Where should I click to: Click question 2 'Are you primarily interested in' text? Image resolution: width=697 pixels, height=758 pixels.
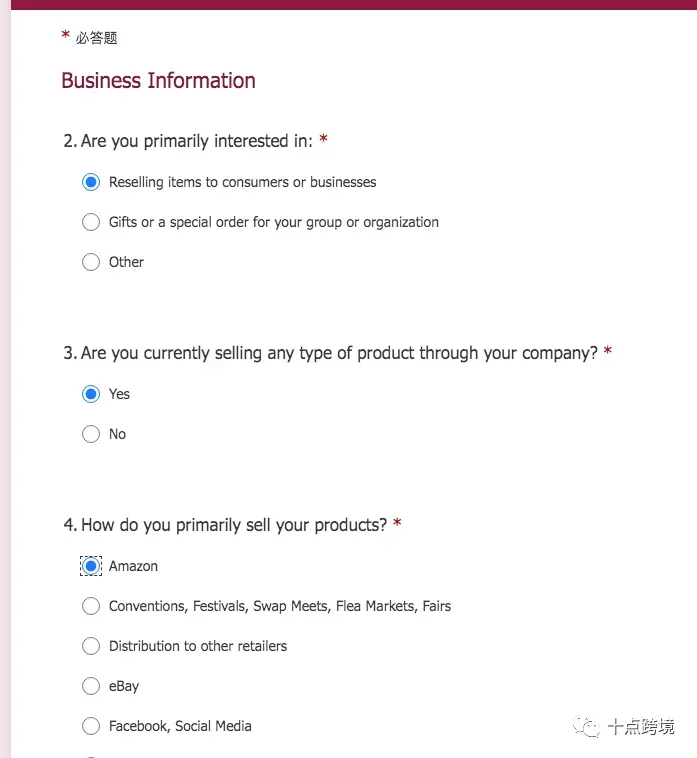click(x=189, y=141)
